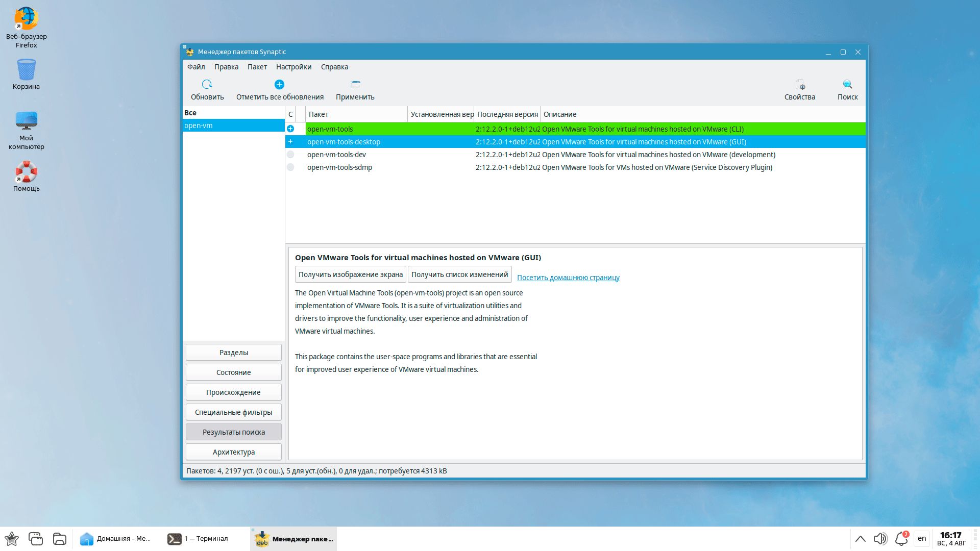Open the Настройки menu
This screenshot has width=980, height=551.
[293, 67]
